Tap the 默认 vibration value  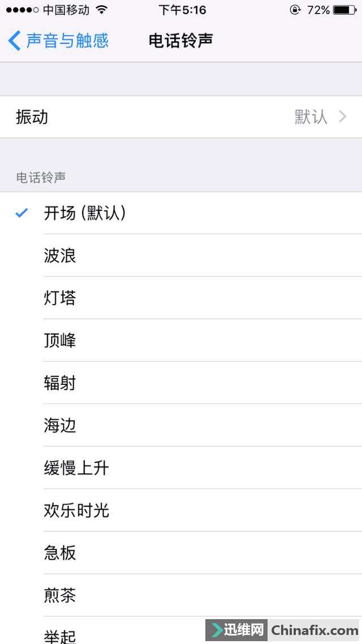311,117
